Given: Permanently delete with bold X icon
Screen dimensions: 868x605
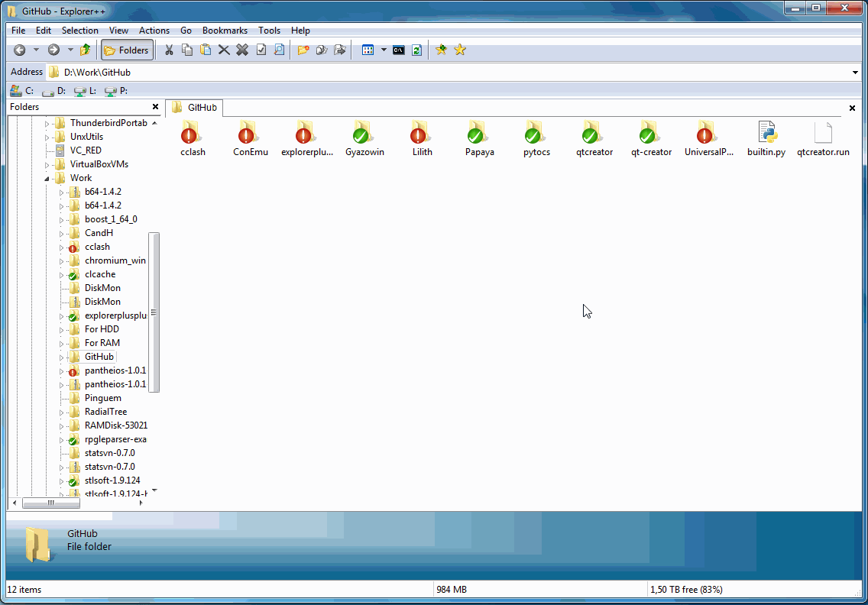Looking at the screenshot, I should tap(242, 50).
